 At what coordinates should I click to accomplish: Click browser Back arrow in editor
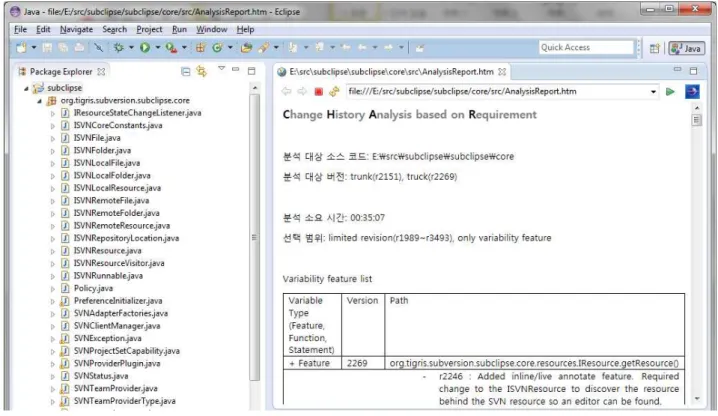coord(287,91)
